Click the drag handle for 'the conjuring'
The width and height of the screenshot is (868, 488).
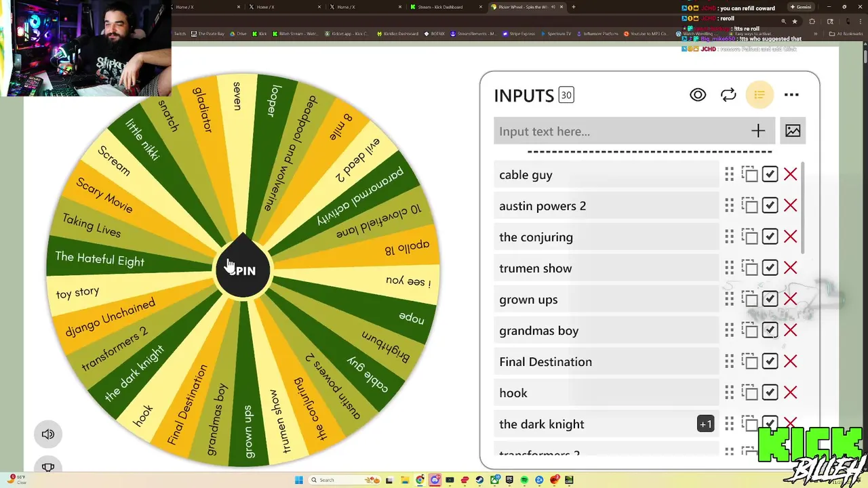click(x=729, y=237)
